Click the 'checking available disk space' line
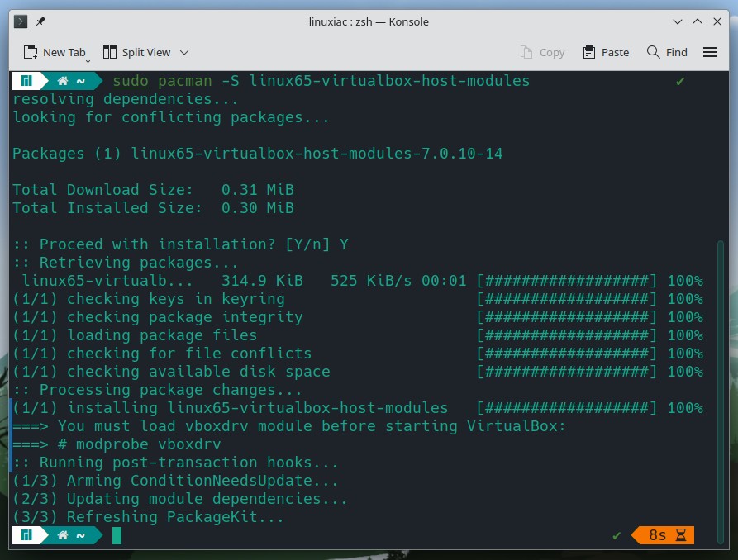 pos(171,372)
